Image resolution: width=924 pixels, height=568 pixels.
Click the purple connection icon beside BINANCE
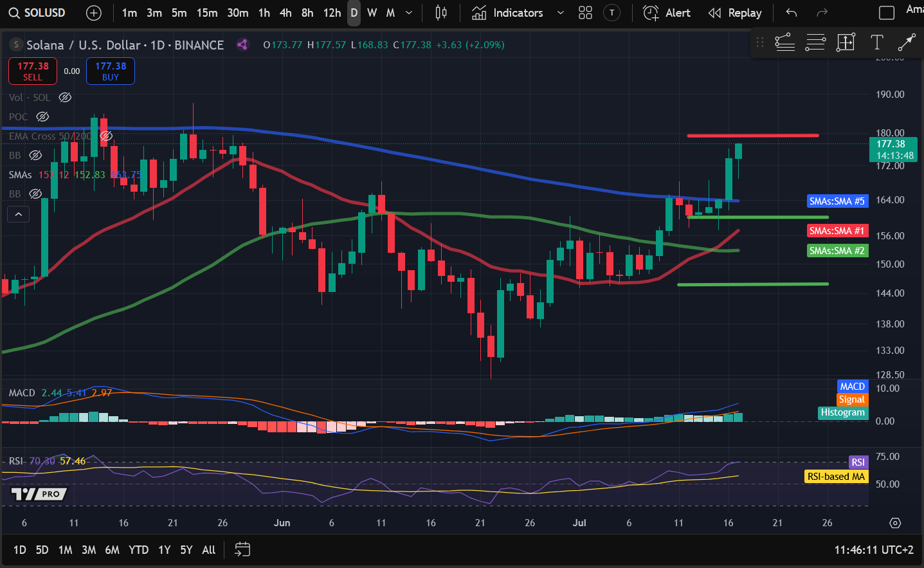click(242, 44)
